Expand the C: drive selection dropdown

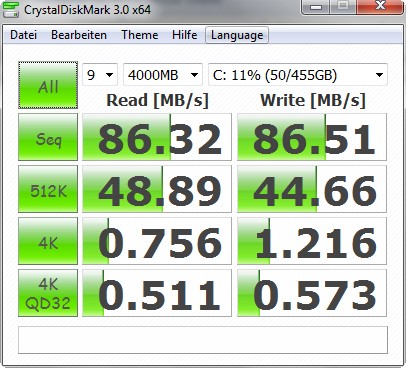(298, 74)
